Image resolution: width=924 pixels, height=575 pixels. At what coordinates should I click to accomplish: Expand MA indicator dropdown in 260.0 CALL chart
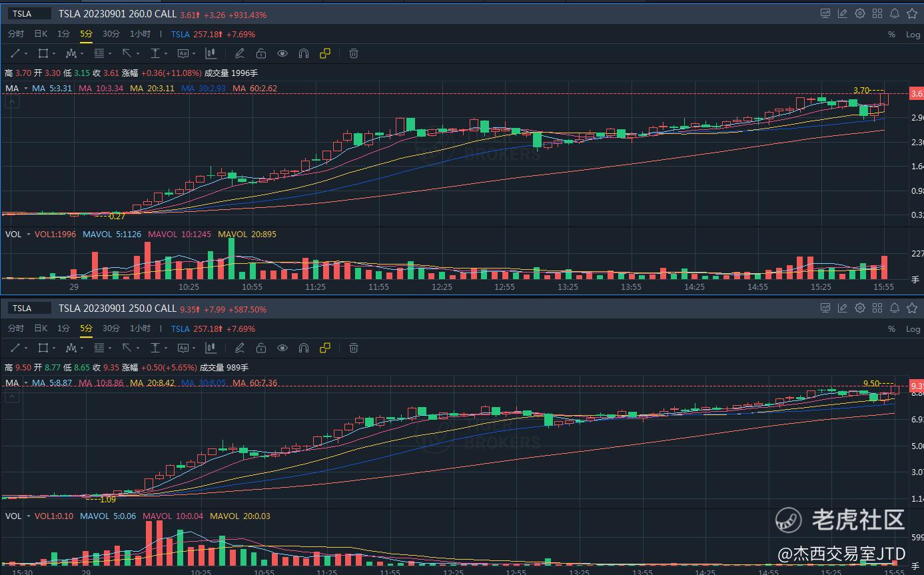point(26,89)
